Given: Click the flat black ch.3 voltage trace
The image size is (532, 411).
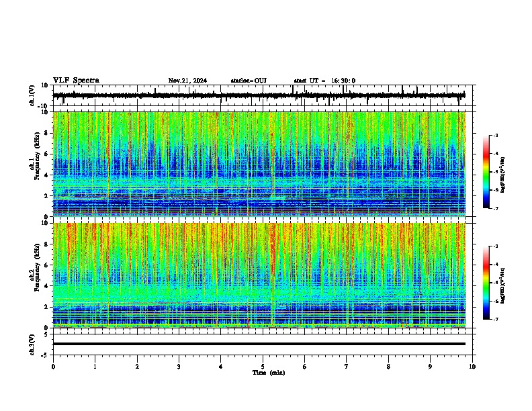Looking at the screenshot, I should [259, 344].
